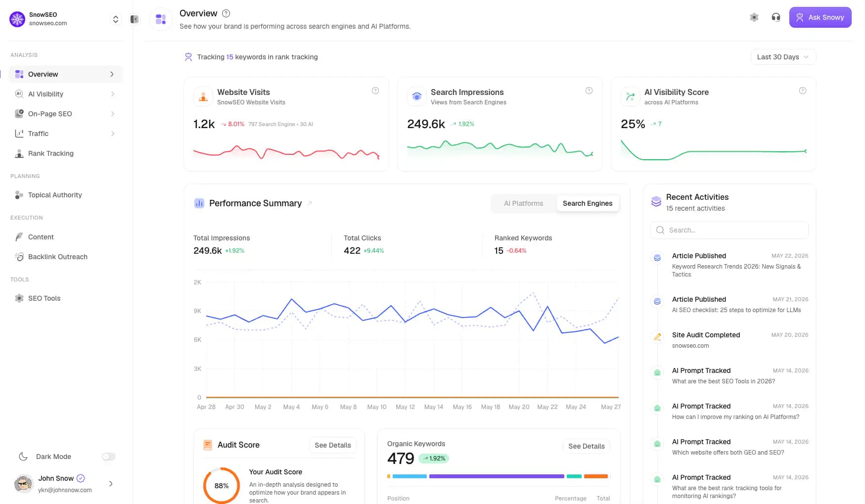Click the 15 keywords tracking link
The image size is (865, 504).
coord(229,57)
